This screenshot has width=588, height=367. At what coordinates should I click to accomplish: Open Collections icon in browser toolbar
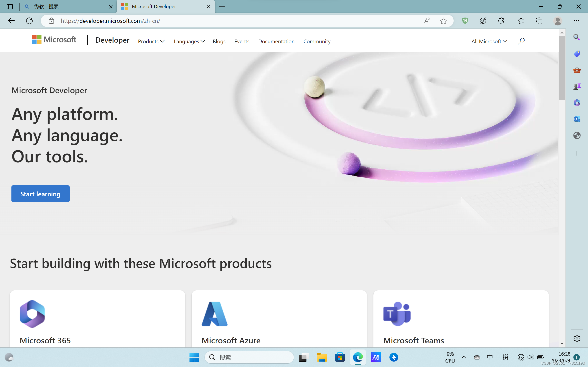pos(539,21)
